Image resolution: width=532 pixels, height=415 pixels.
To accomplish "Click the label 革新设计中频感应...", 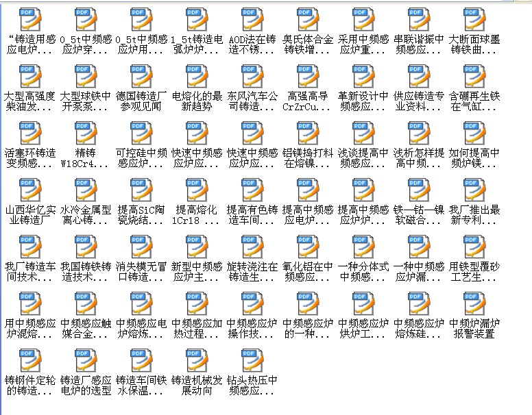I will tap(363, 101).
